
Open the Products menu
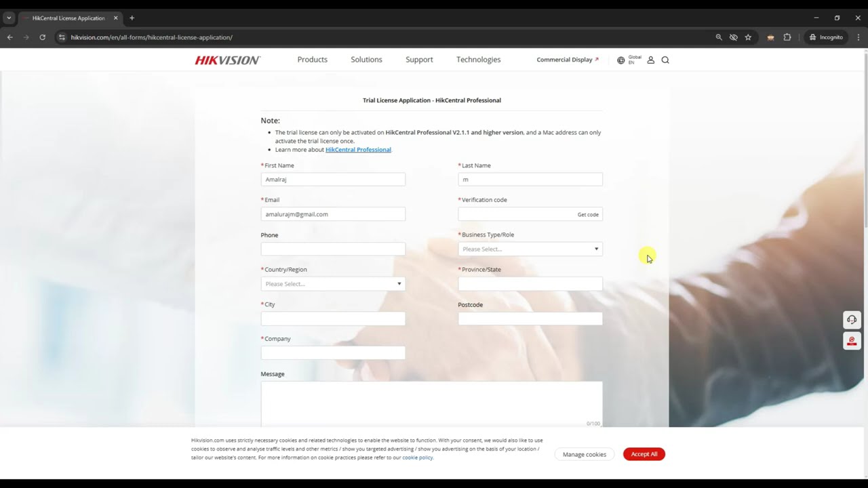[x=312, y=60]
